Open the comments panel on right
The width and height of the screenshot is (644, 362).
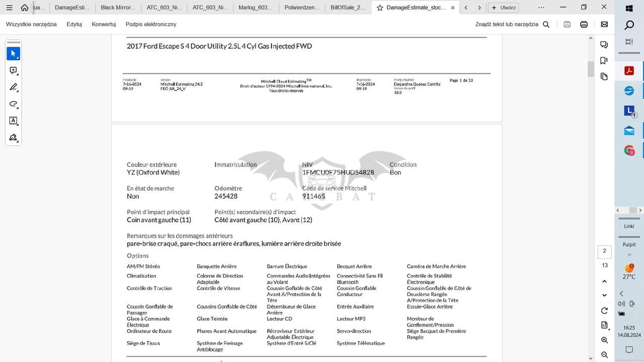604,45
